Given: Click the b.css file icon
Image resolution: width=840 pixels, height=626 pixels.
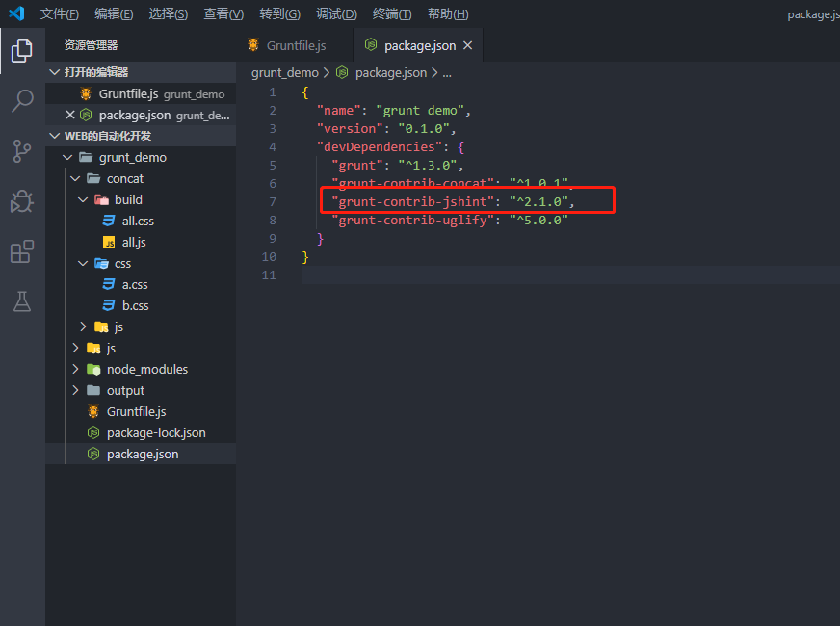Looking at the screenshot, I should pos(109,305).
